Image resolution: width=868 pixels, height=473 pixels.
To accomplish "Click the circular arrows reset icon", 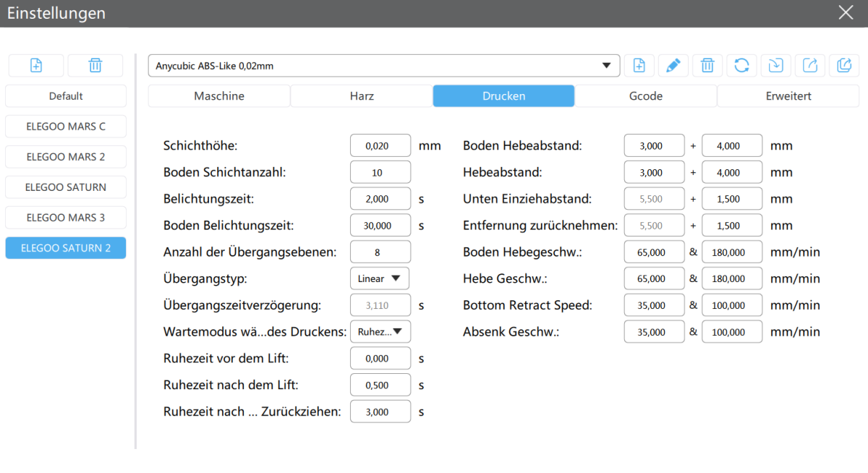I will coord(741,66).
